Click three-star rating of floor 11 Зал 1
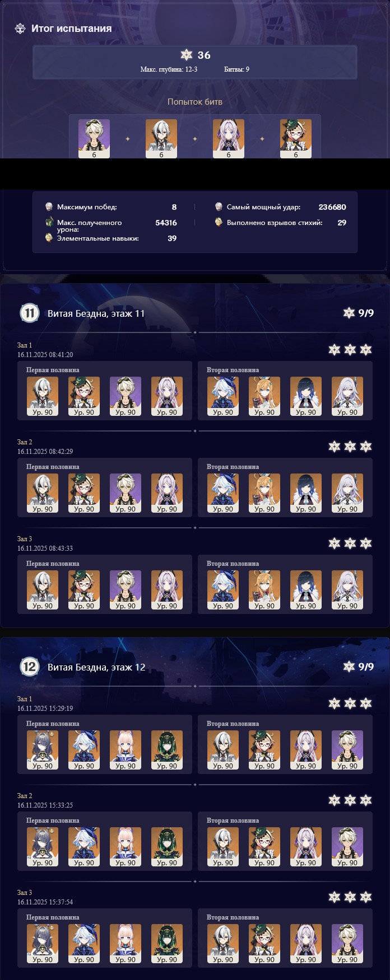 pos(350,350)
